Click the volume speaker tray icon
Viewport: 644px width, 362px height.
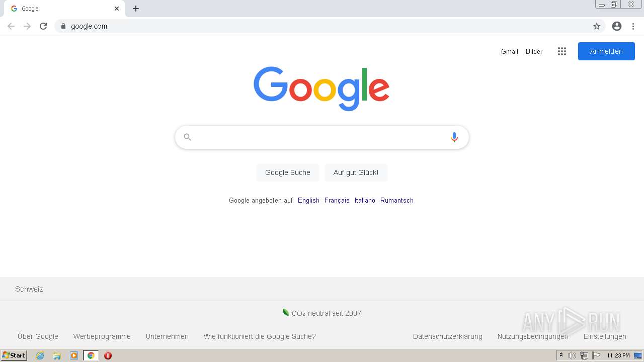click(x=572, y=355)
